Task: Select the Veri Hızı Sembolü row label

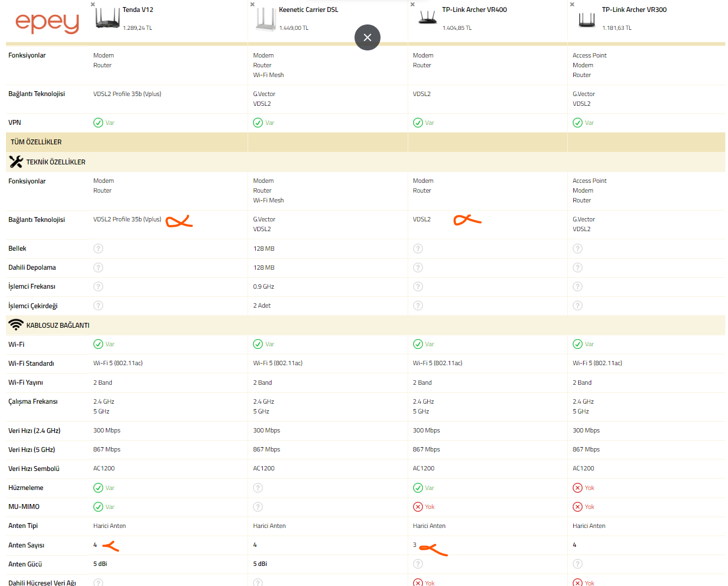Action: pyautogui.click(x=34, y=469)
